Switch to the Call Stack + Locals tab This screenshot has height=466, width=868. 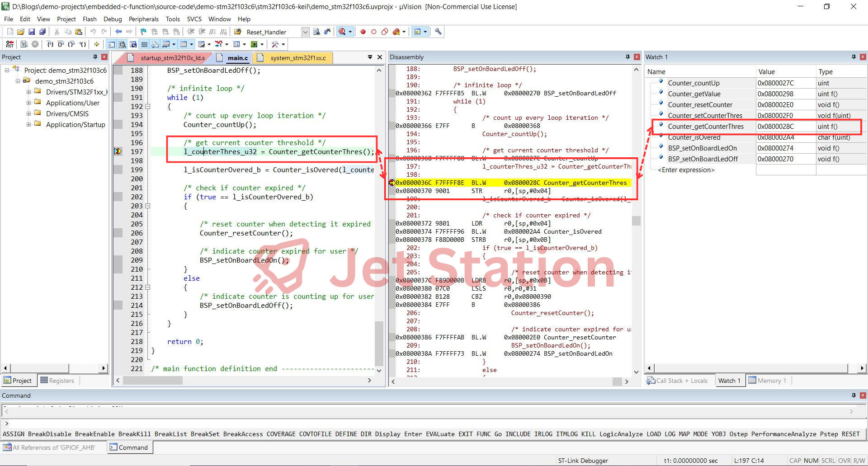pyautogui.click(x=677, y=381)
